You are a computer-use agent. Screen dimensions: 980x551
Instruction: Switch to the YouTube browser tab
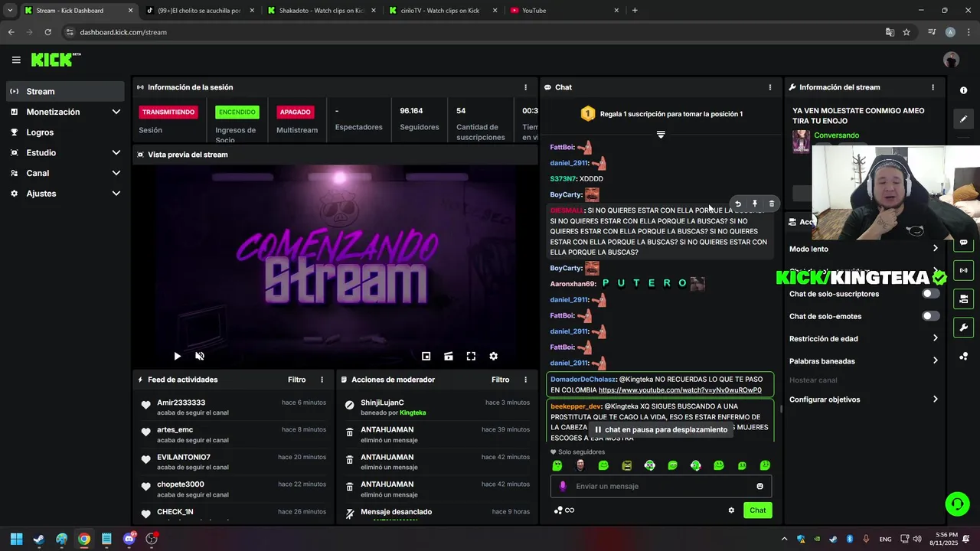tap(564, 11)
